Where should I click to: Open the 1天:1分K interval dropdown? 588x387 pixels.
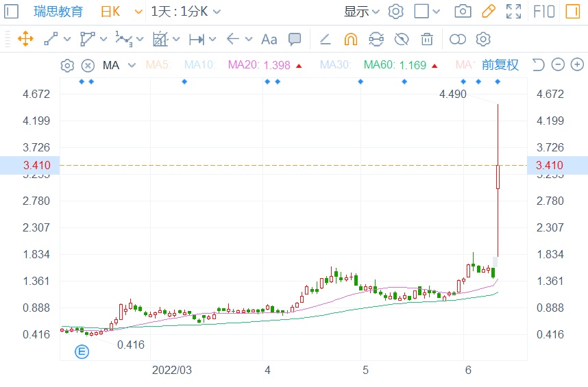point(185,12)
